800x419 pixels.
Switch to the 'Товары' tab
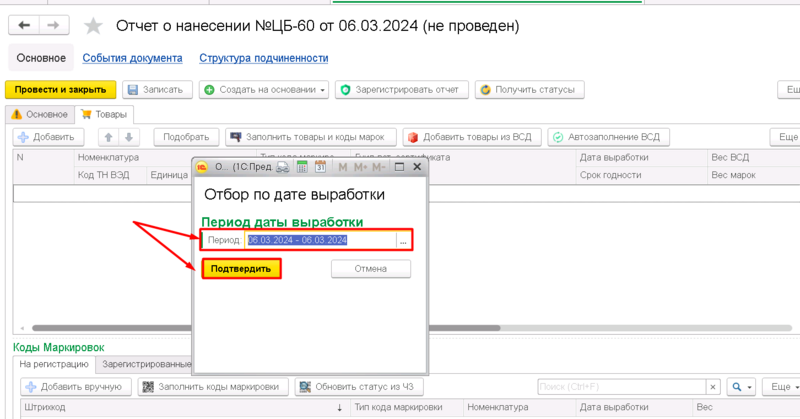click(103, 115)
